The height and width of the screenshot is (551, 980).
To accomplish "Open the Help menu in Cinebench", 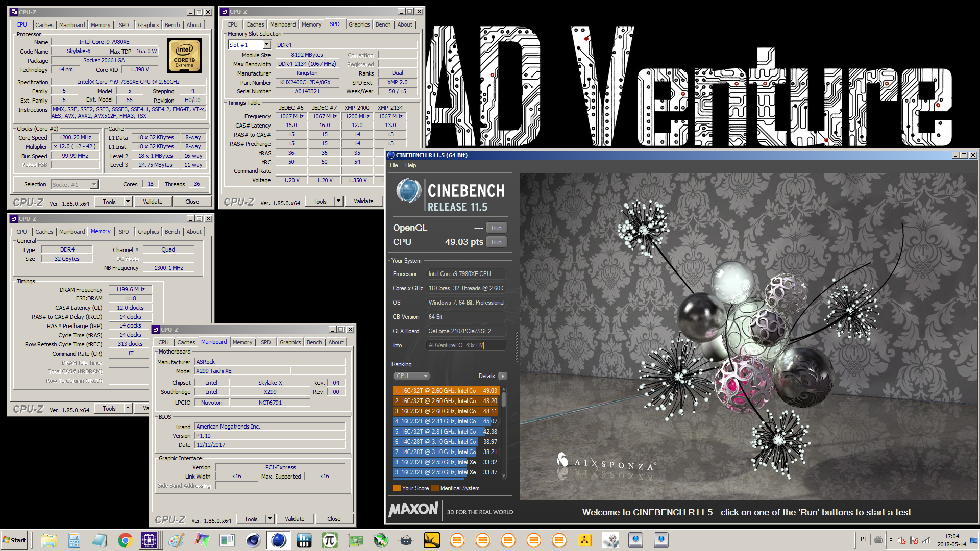I will point(410,165).
